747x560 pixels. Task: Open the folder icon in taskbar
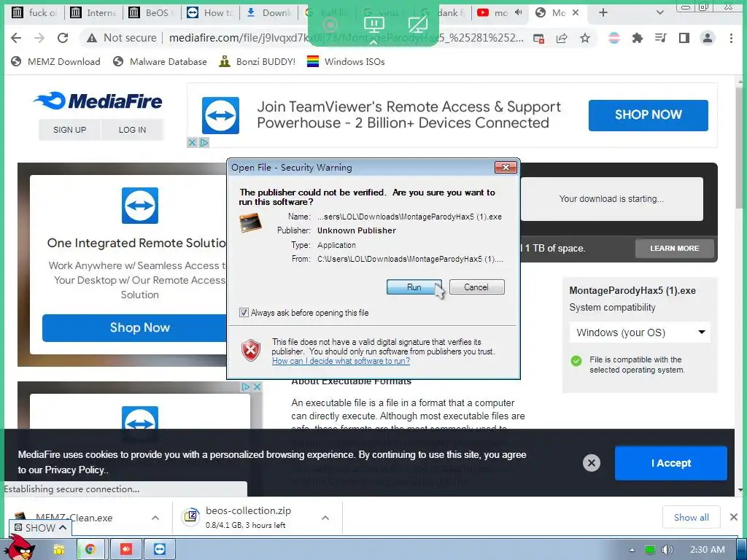pos(59,550)
